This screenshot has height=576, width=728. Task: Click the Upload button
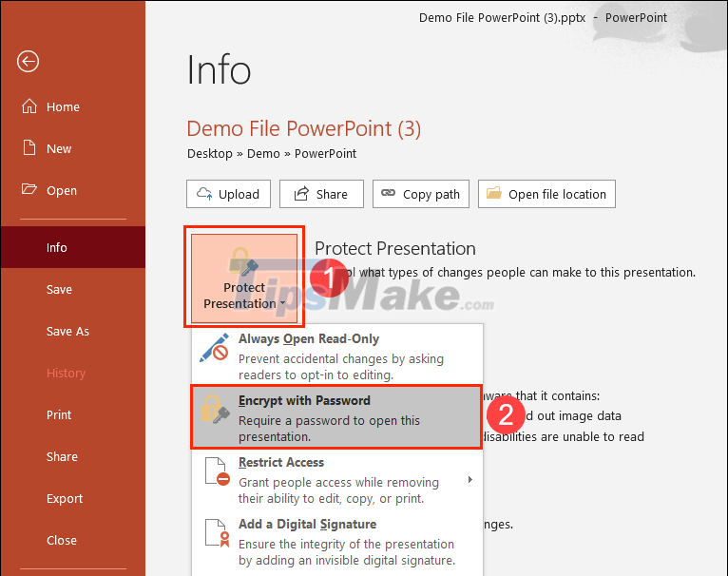(228, 194)
